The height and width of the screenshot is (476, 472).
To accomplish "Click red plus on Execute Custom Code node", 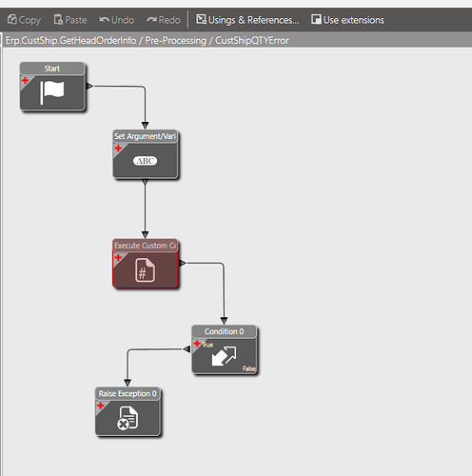I will coord(118,257).
